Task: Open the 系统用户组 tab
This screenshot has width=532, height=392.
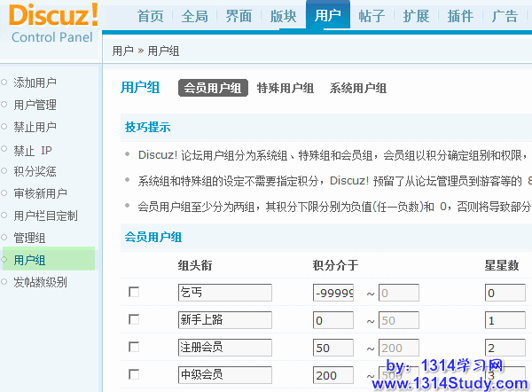Action: click(x=357, y=88)
